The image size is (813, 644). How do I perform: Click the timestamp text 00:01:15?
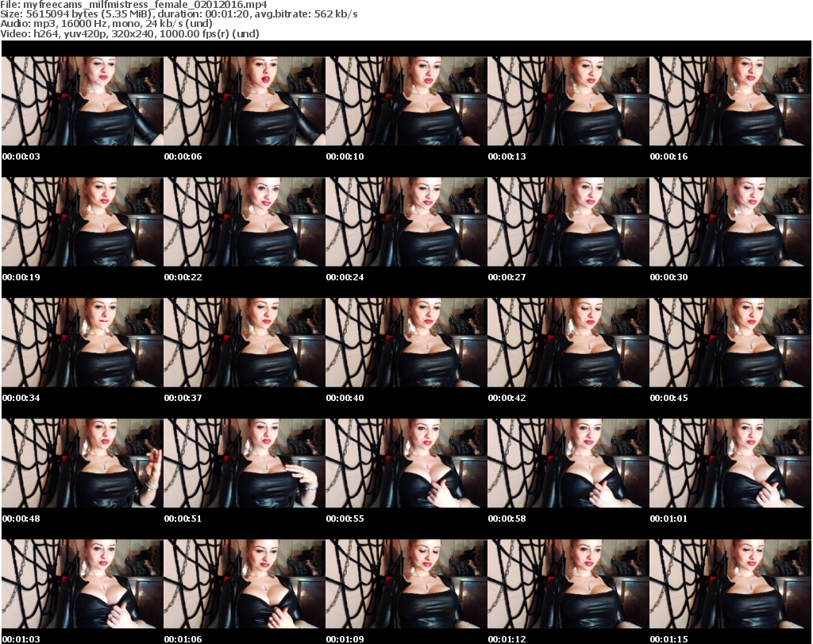tap(669, 639)
